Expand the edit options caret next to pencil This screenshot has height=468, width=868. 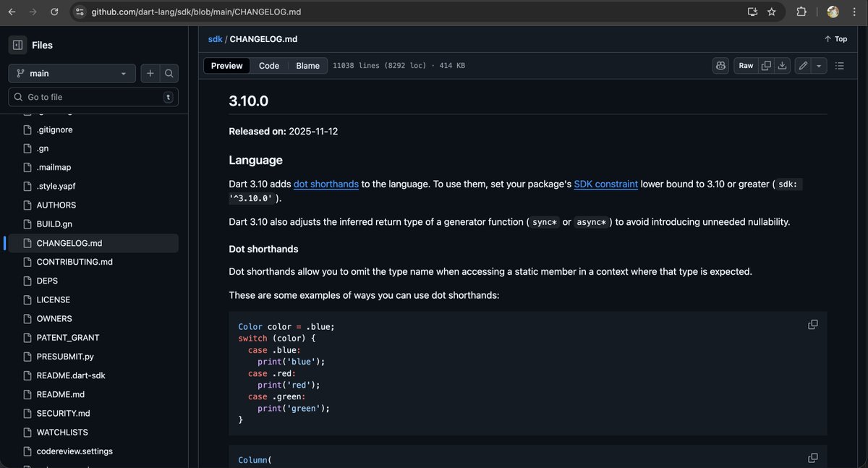click(818, 65)
